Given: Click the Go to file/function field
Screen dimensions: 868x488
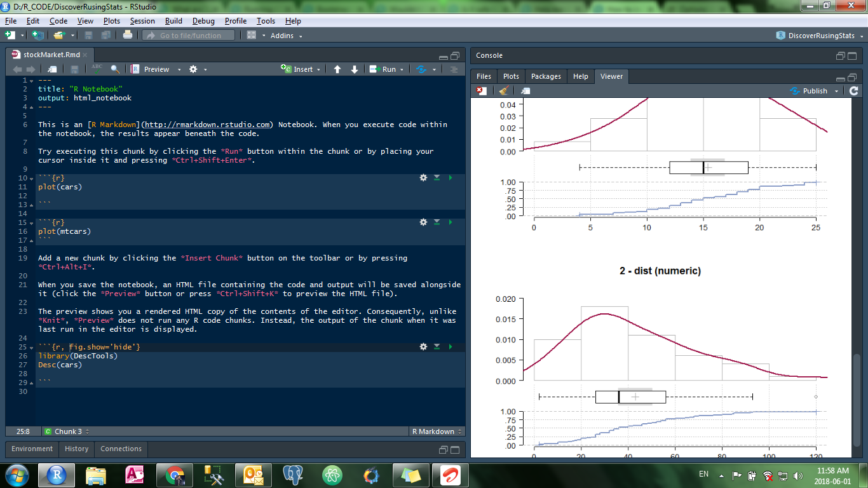Looking at the screenshot, I should tap(188, 36).
